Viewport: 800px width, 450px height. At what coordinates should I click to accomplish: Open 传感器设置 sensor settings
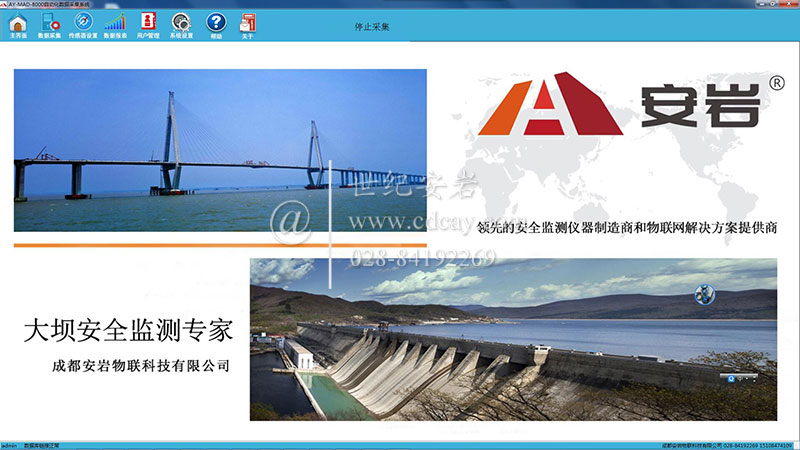(x=83, y=24)
